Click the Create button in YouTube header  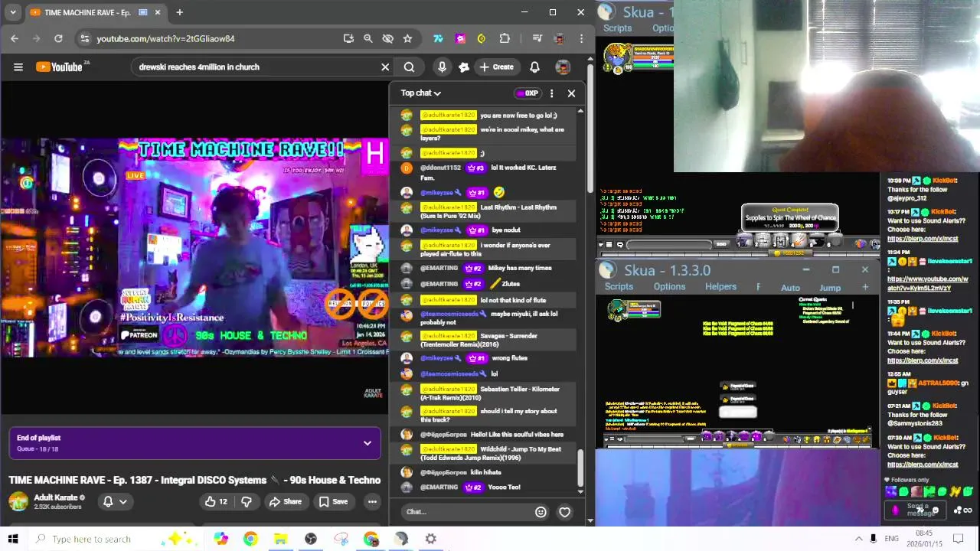[x=496, y=67]
